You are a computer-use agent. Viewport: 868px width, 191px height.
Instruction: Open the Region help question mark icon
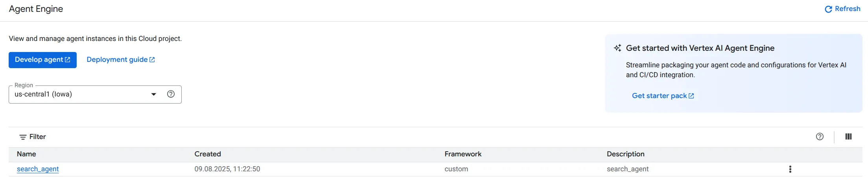171,94
